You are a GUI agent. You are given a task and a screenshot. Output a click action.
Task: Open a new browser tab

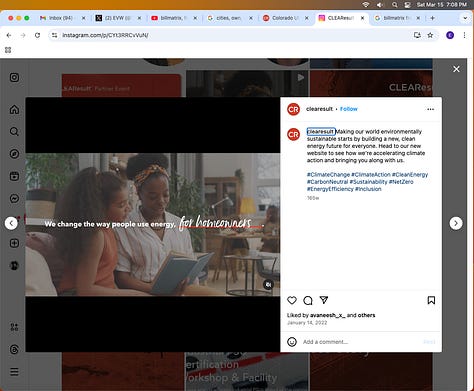pyautogui.click(x=432, y=18)
